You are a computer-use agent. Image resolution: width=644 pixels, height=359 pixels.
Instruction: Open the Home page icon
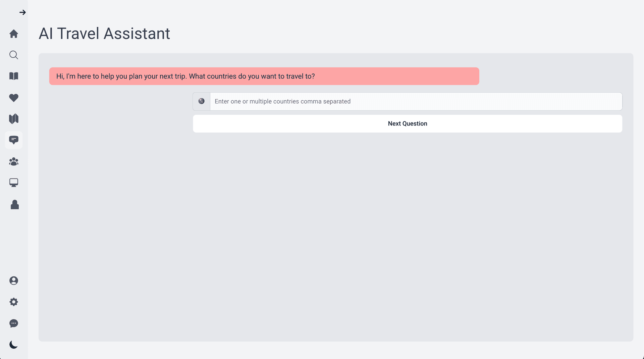point(14,34)
